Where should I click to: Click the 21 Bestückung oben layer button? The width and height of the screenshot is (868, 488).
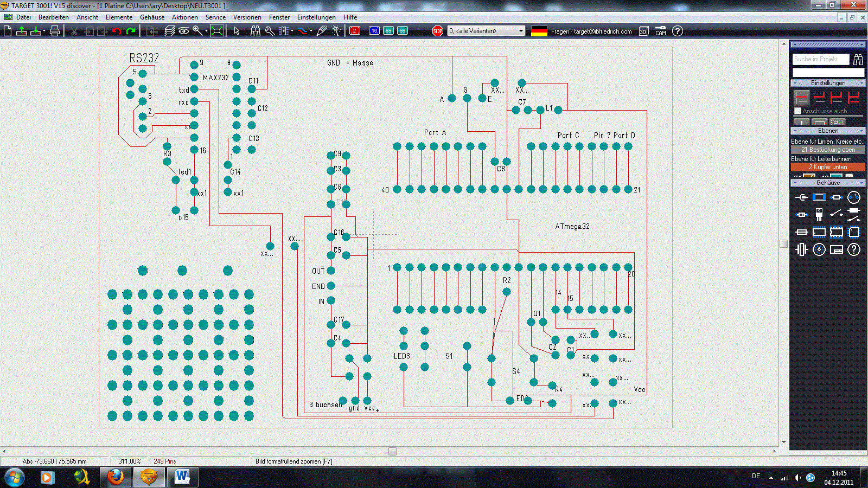[x=828, y=150]
